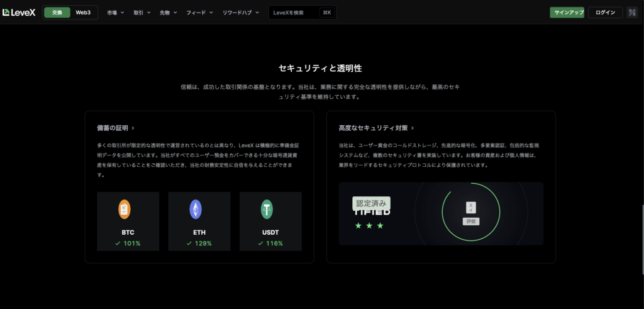Expand the フィード dropdown menu
The image size is (644, 309).
[x=199, y=13]
